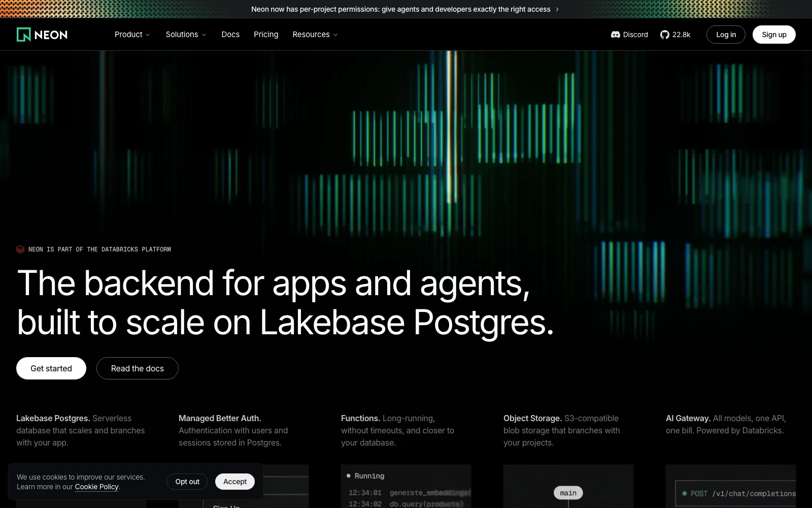Screen dimensions: 812x508
Task: Click the Sign up button
Action: (774, 35)
